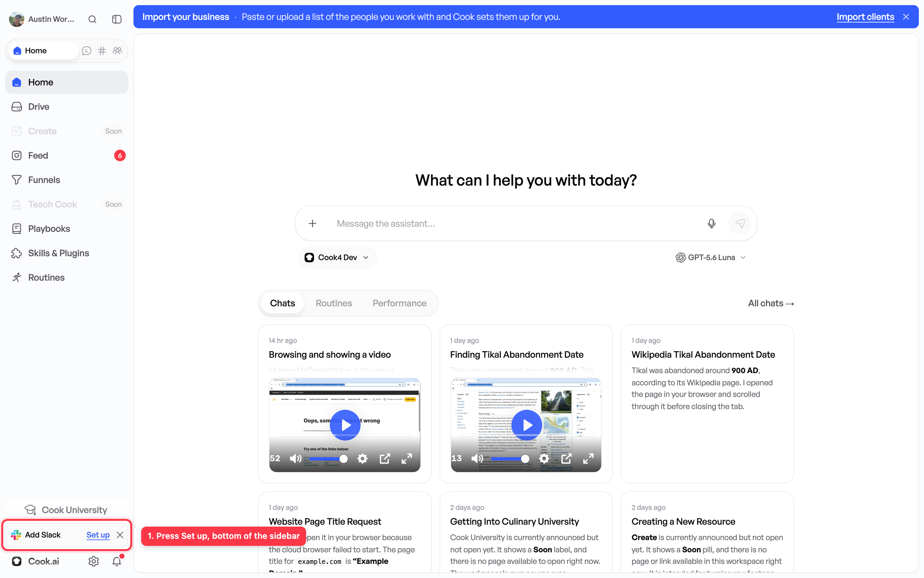Dismiss the Add Slack prompt

click(120, 535)
